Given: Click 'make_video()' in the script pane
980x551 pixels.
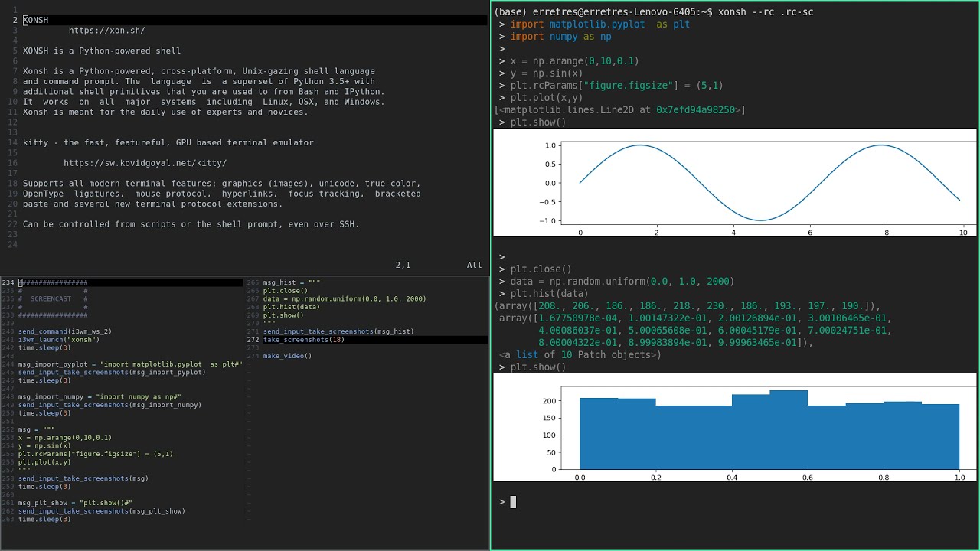Looking at the screenshot, I should 288,356.
